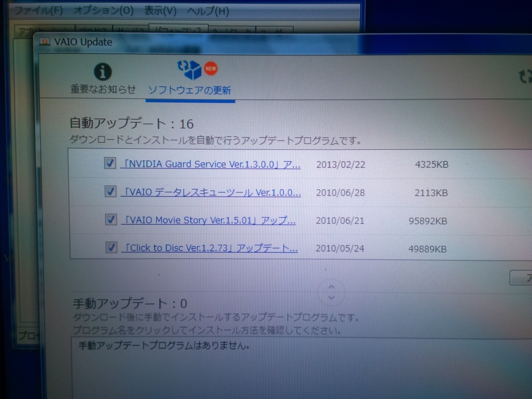Click the partially visible button below update list
This screenshot has width=532, height=399.
tap(521, 278)
